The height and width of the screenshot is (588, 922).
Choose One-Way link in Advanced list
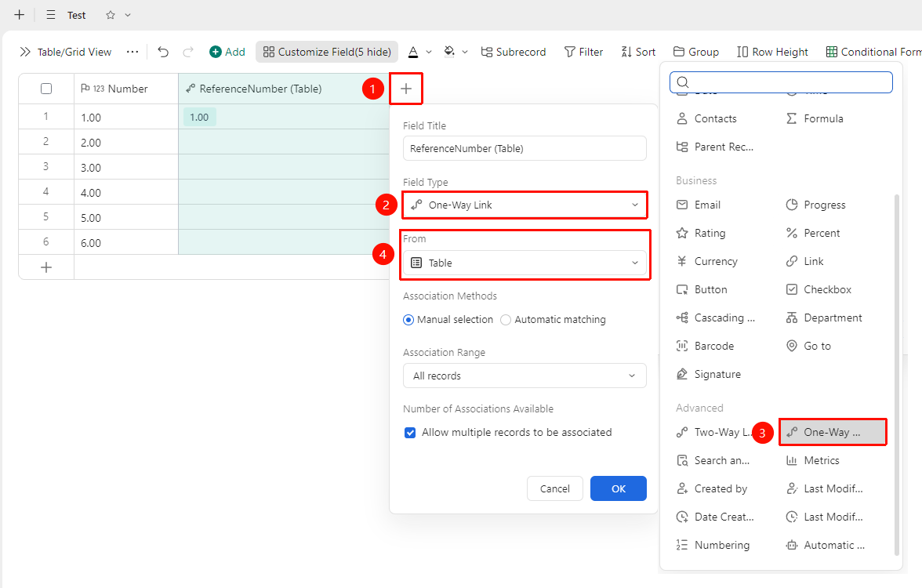tap(833, 432)
